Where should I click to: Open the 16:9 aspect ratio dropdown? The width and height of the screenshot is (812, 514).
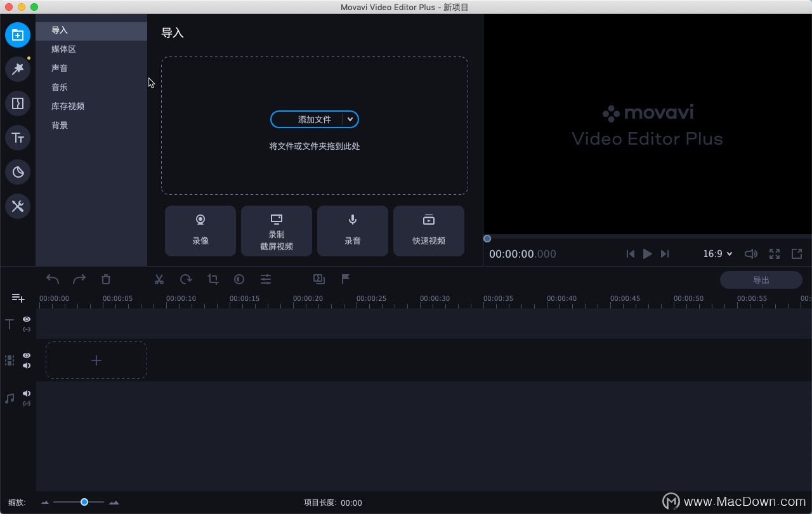point(717,254)
